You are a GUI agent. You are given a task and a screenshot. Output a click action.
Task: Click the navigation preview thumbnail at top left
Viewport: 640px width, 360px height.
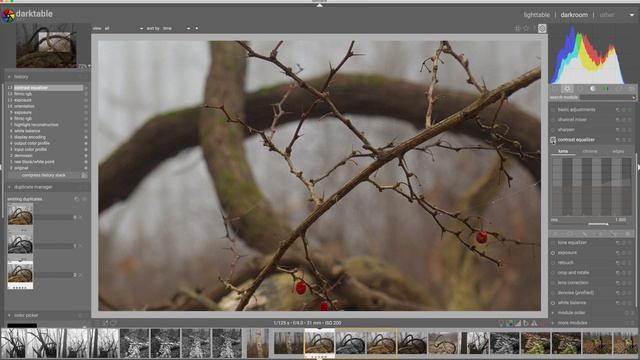(x=46, y=45)
